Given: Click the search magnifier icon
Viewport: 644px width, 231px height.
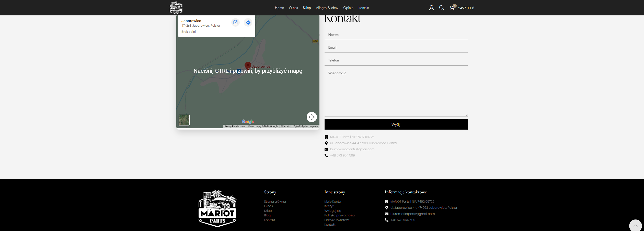Looking at the screenshot, I should [442, 8].
